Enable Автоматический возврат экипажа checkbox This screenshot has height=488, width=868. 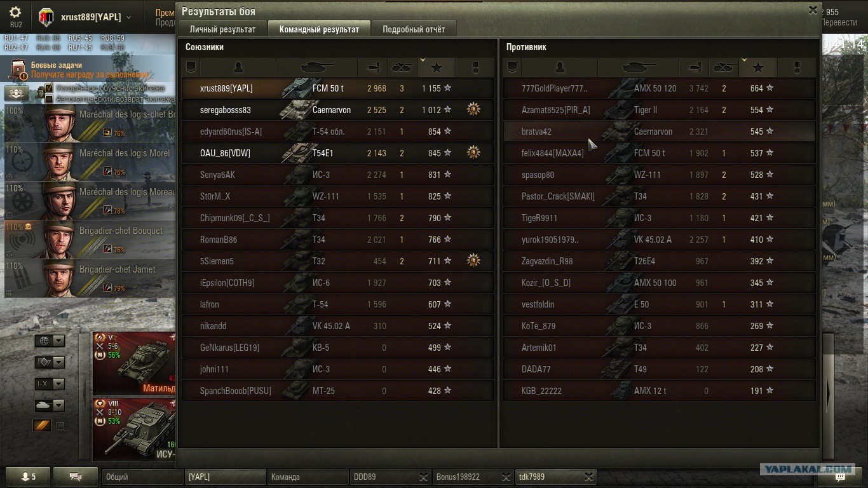pyautogui.click(x=49, y=98)
